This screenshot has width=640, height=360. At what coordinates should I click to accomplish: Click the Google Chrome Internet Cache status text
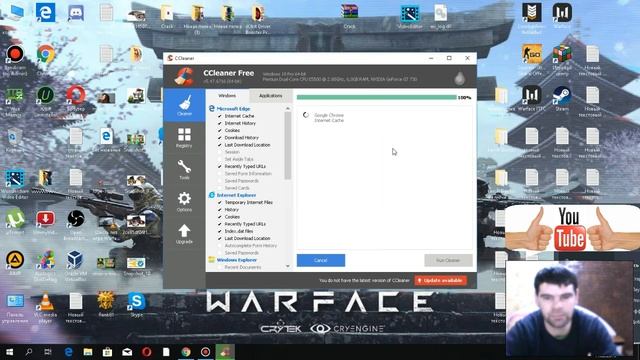click(329, 118)
